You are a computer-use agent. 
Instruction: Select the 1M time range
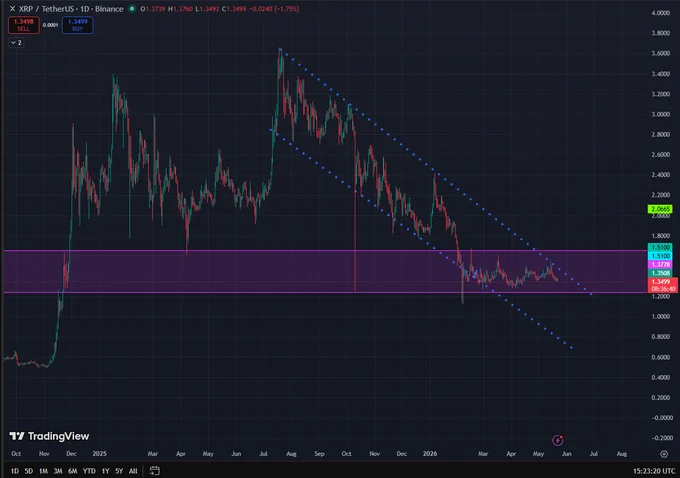pyautogui.click(x=43, y=471)
